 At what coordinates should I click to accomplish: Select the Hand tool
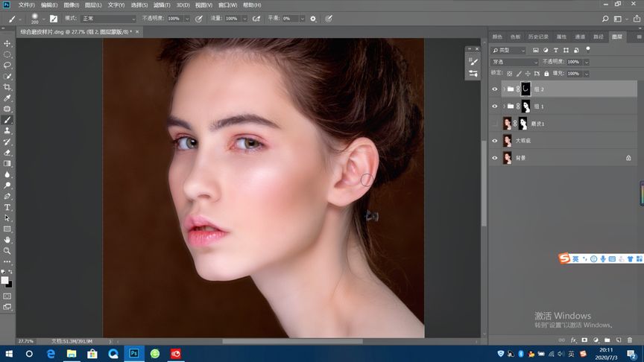coord(7,240)
